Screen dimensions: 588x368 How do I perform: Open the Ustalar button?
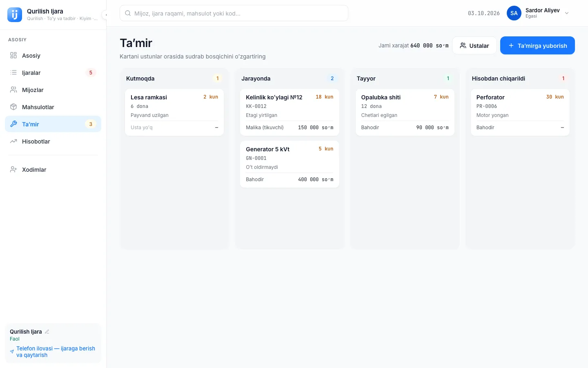pos(474,45)
